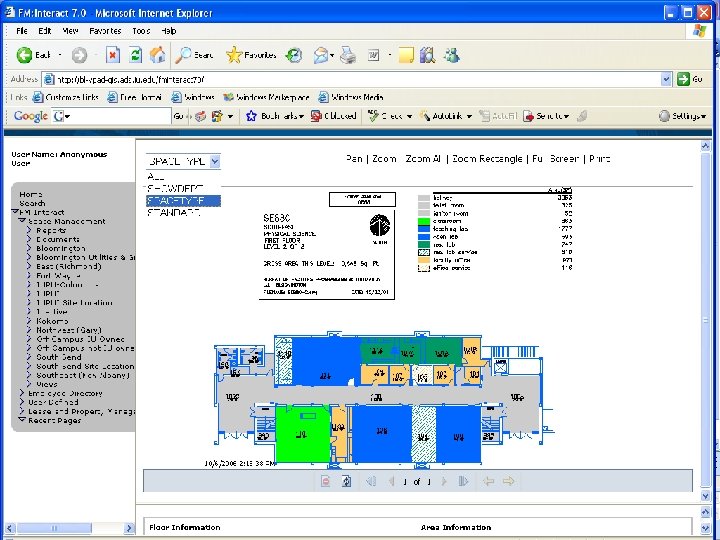Go to previous page in report viewer

point(392,481)
